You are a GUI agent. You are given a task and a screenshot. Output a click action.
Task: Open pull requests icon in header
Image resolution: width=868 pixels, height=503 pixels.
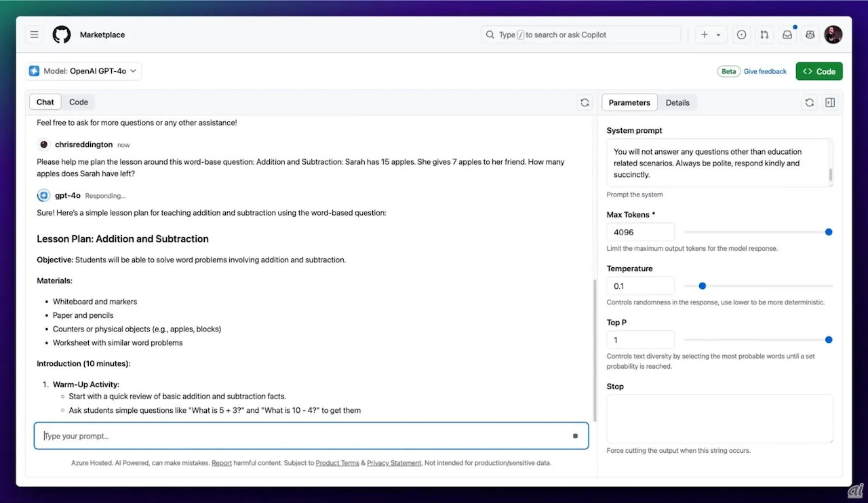(764, 35)
